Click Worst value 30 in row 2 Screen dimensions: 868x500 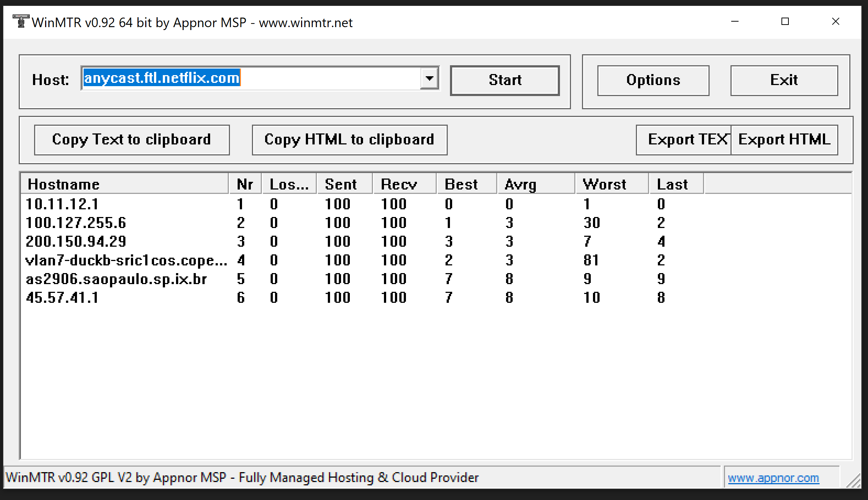pyautogui.click(x=592, y=223)
